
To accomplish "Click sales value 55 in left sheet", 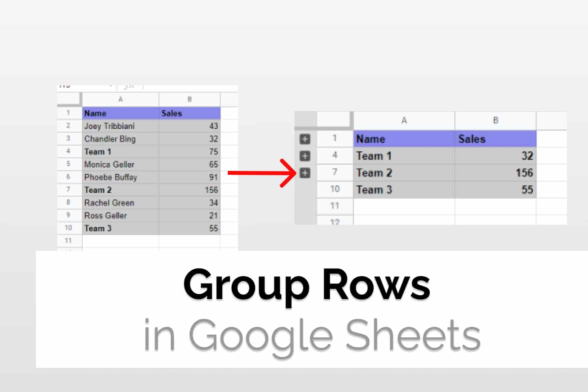I will (190, 228).
